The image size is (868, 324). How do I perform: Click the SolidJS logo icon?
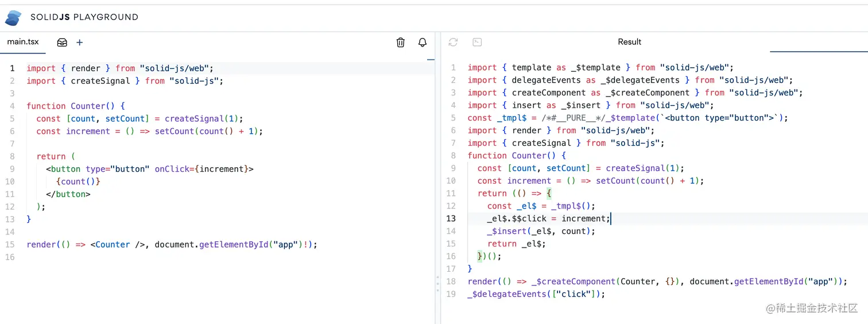pyautogui.click(x=13, y=17)
